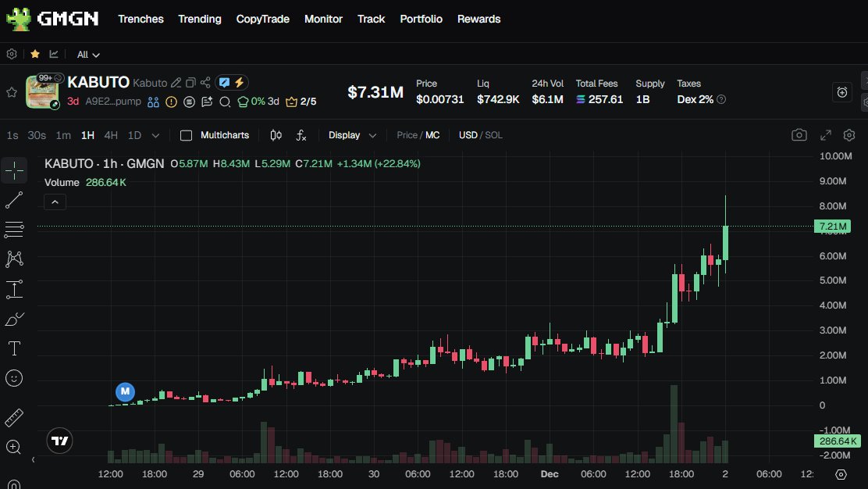The width and height of the screenshot is (868, 489).
Task: Go to the Track page
Action: [x=371, y=19]
